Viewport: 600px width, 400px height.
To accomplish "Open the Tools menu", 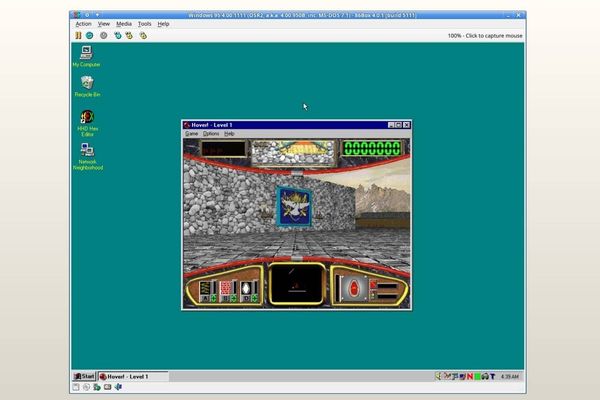I will coord(144,24).
